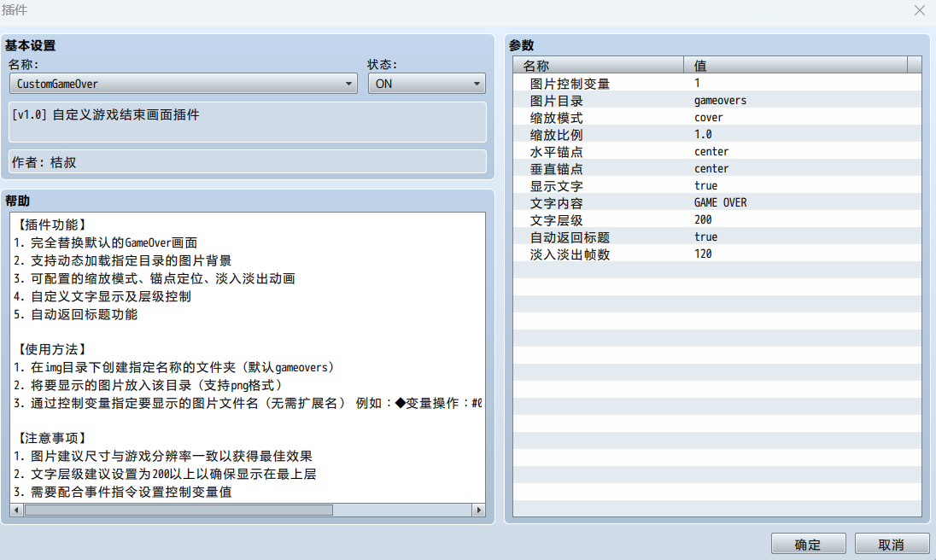Viewport: 936px width, 560px height.
Task: Click the value 1.0 for 缩放比例
Action: pyautogui.click(x=703, y=134)
